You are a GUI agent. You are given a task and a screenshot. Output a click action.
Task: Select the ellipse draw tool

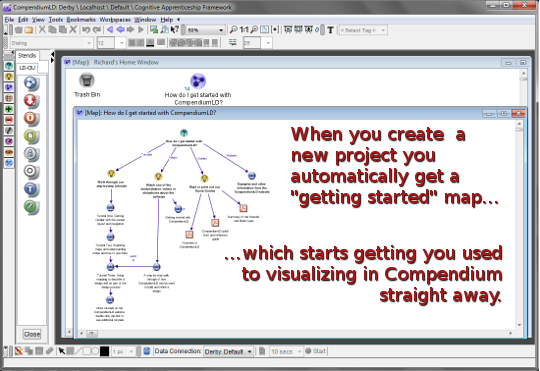coord(95,351)
